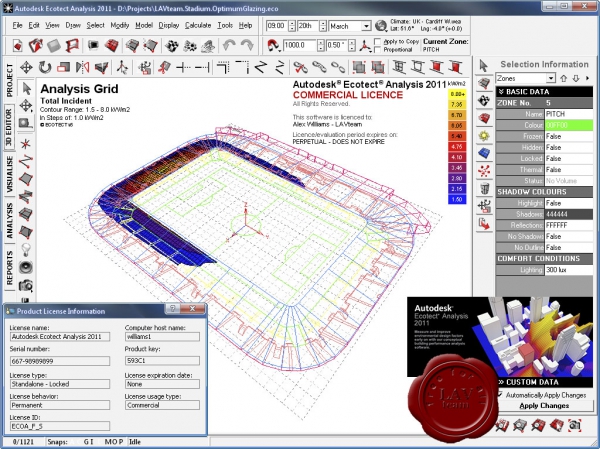This screenshot has width=600, height=449.
Task: Click the 1000.0 snap value spinner
Action: tap(321, 46)
